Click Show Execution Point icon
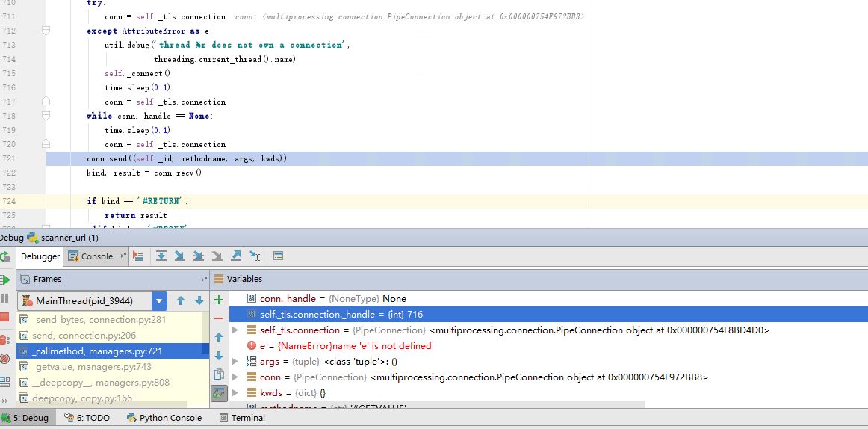868x429 pixels. click(x=138, y=256)
